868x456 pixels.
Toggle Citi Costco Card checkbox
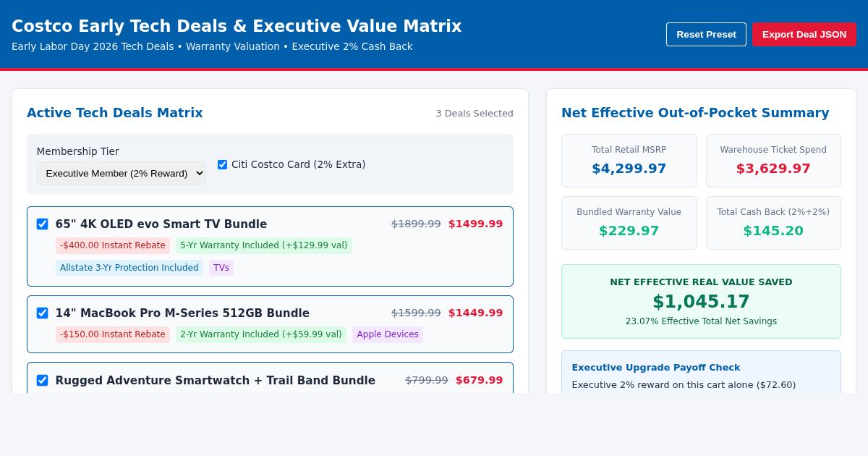pos(222,164)
